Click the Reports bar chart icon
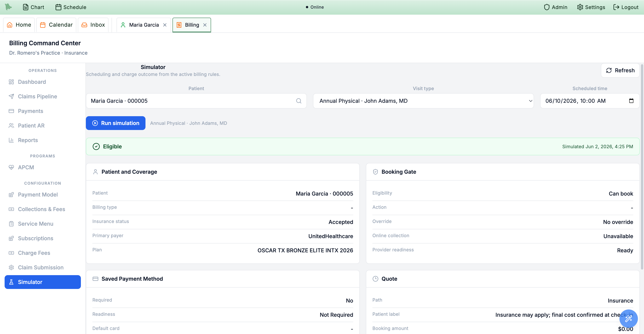The image size is (644, 334). (11, 140)
